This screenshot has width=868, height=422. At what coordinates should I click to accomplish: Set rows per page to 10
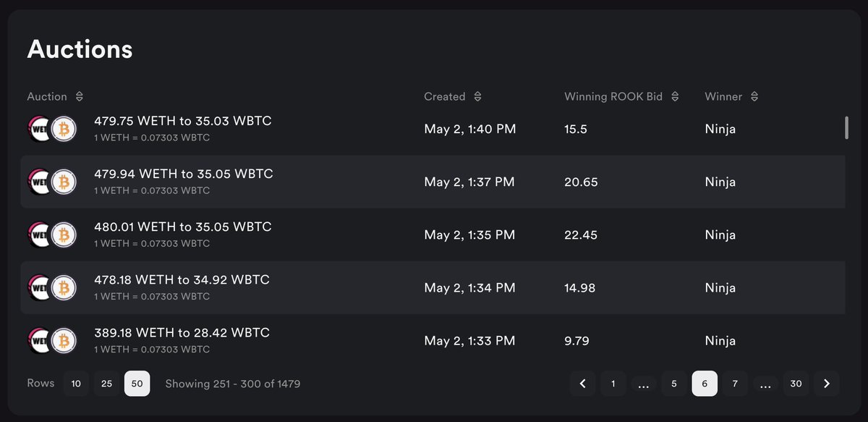coord(76,384)
